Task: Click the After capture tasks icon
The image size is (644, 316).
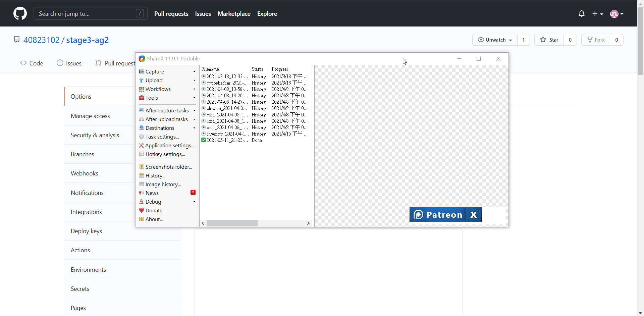Action: [142, 110]
